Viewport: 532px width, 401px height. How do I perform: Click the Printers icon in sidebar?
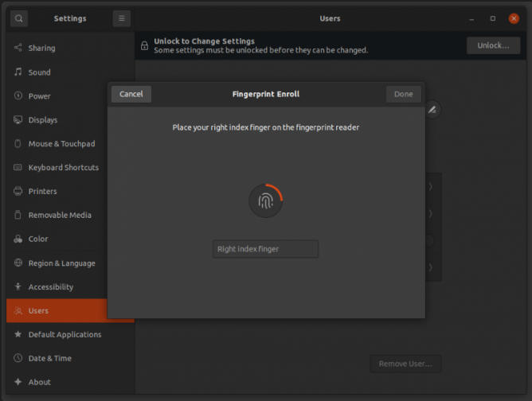click(x=18, y=191)
